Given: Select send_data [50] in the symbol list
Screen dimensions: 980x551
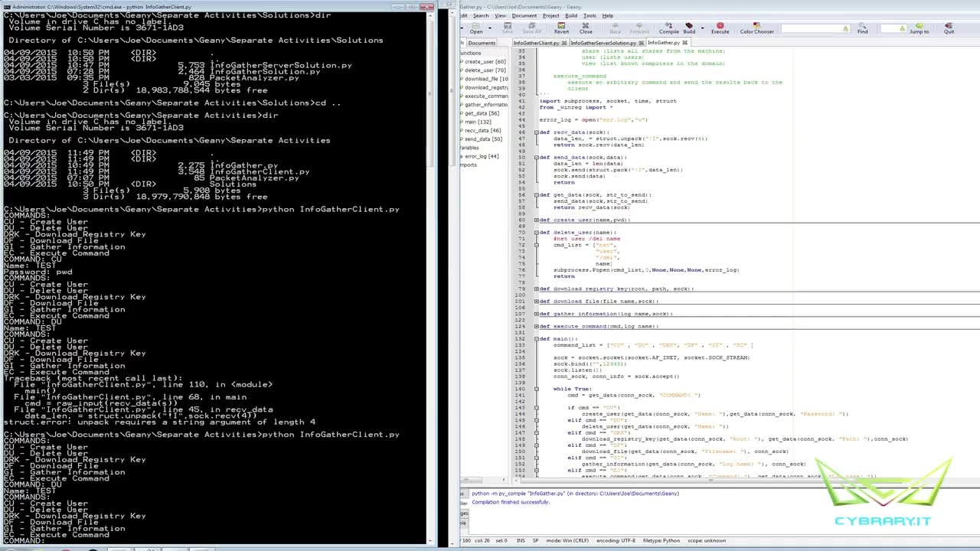Looking at the screenshot, I should (x=484, y=139).
